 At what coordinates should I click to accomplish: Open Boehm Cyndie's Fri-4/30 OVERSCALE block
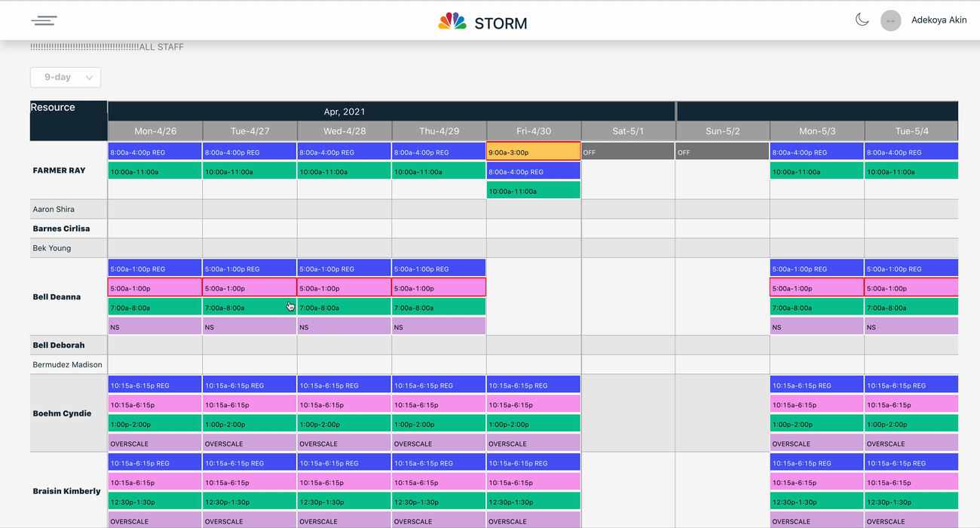click(x=534, y=444)
